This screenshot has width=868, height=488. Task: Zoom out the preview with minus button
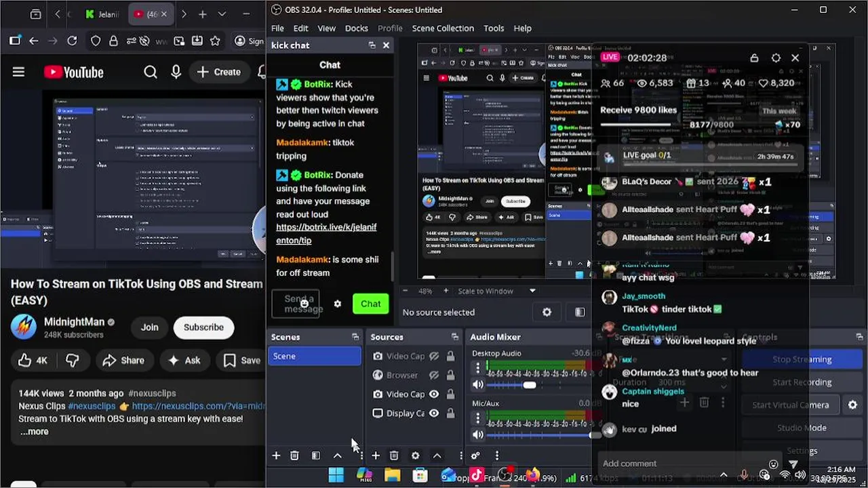(x=406, y=291)
